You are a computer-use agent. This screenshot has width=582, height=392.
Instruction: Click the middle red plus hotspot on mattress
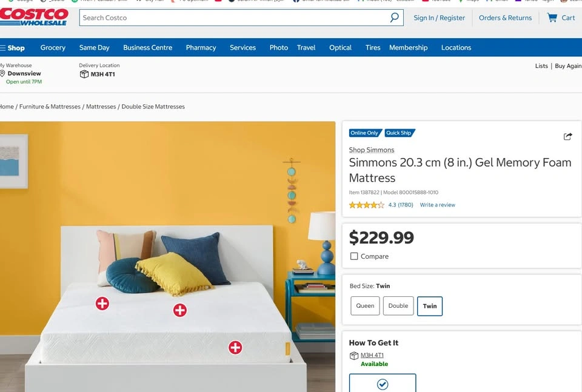click(x=180, y=310)
